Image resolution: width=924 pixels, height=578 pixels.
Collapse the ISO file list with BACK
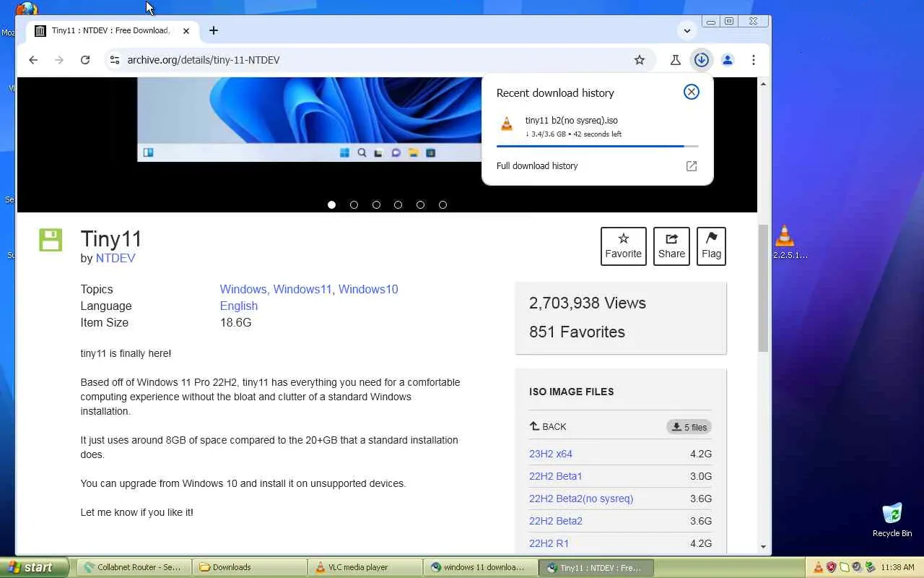point(548,427)
